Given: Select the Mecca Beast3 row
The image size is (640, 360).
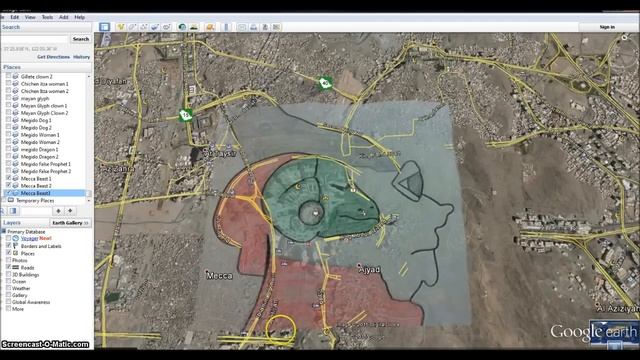Looking at the screenshot, I should pos(44,193).
